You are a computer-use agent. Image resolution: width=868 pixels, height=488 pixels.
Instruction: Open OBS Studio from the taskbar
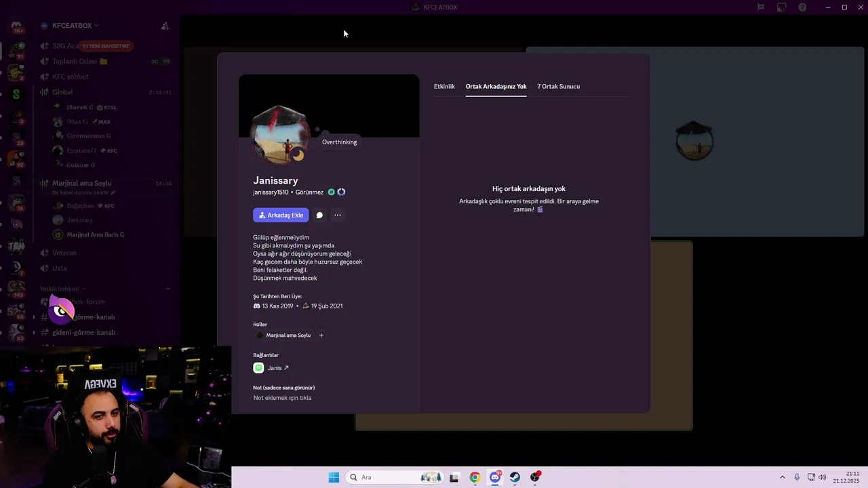click(x=535, y=477)
